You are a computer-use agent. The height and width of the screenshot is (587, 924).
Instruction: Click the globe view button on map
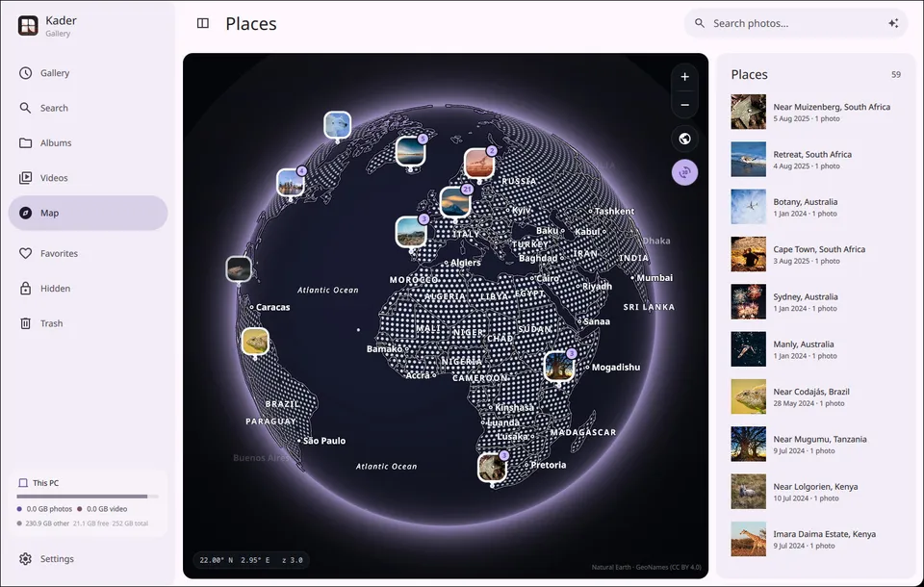pyautogui.click(x=684, y=139)
